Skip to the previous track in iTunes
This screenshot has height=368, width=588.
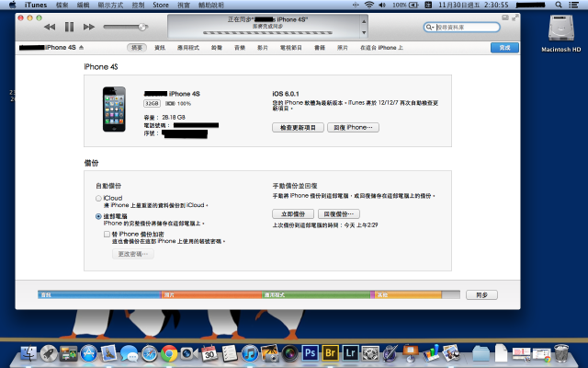point(50,27)
